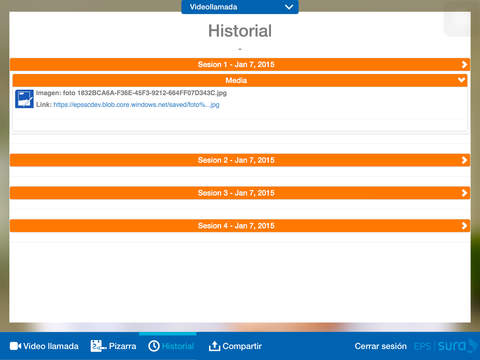Click the Videollamada dropdown chevron arrow
480x360 pixels.
coord(289,7)
